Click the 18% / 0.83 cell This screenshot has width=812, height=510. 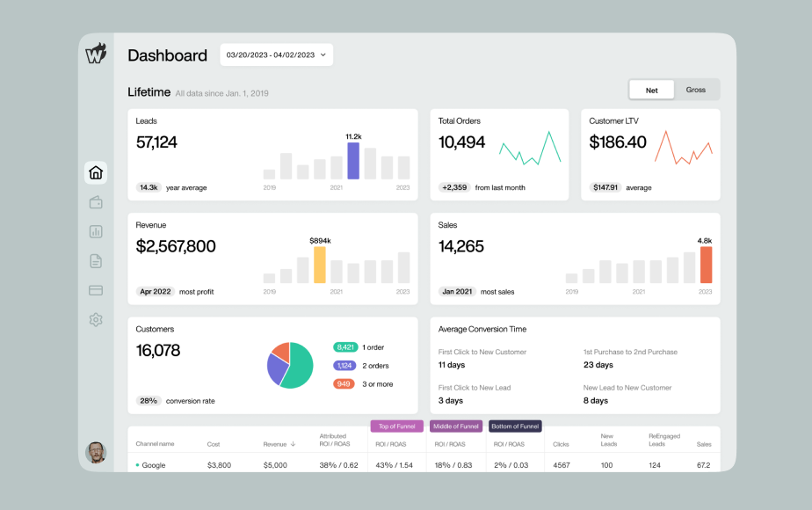click(x=453, y=465)
